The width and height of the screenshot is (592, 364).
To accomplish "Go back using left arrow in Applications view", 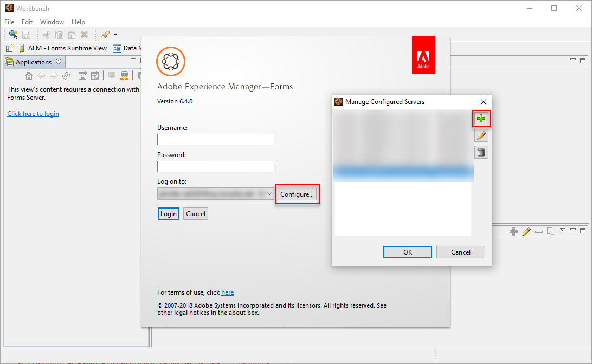I will click(x=41, y=75).
